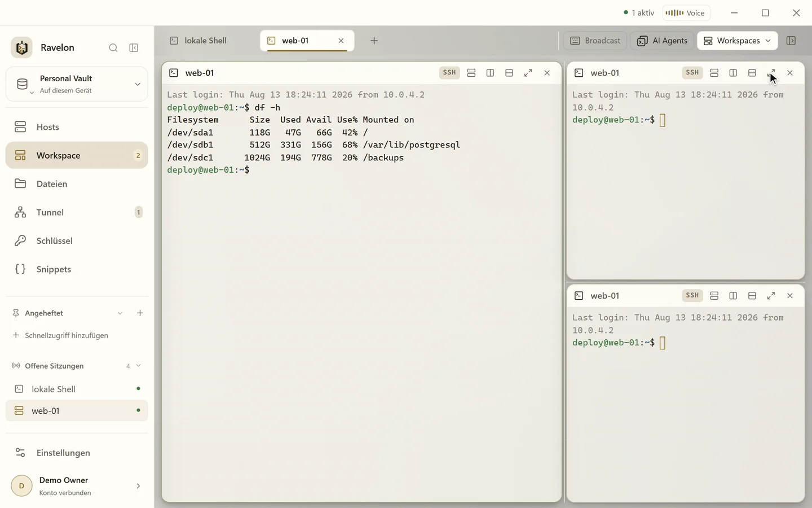Split the lower right web-01 pane into columns
The image size is (812, 508).
(x=733, y=296)
